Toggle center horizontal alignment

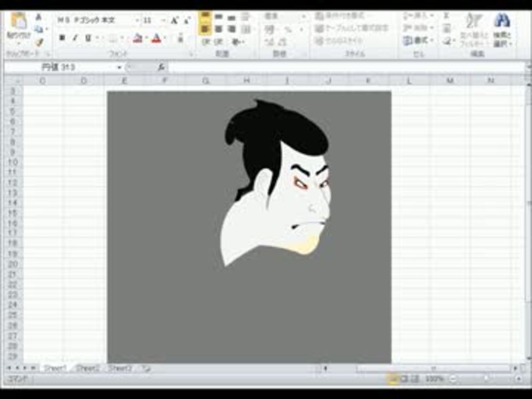click(218, 29)
